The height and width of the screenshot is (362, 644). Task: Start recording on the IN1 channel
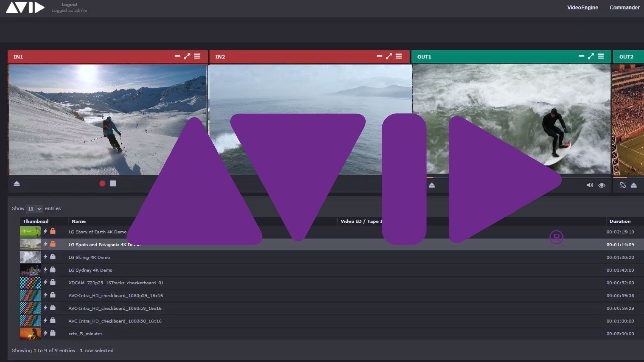102,183
